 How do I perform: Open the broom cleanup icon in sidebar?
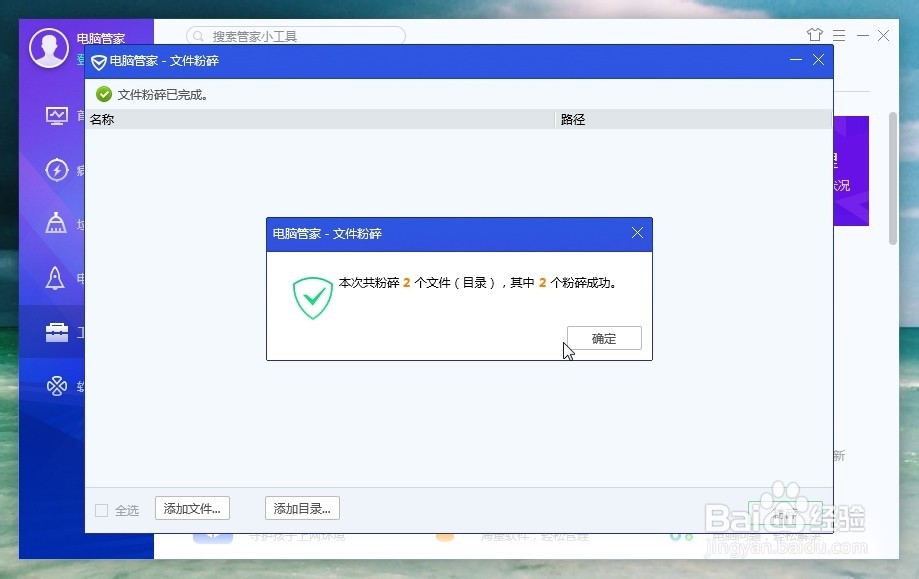coord(56,223)
